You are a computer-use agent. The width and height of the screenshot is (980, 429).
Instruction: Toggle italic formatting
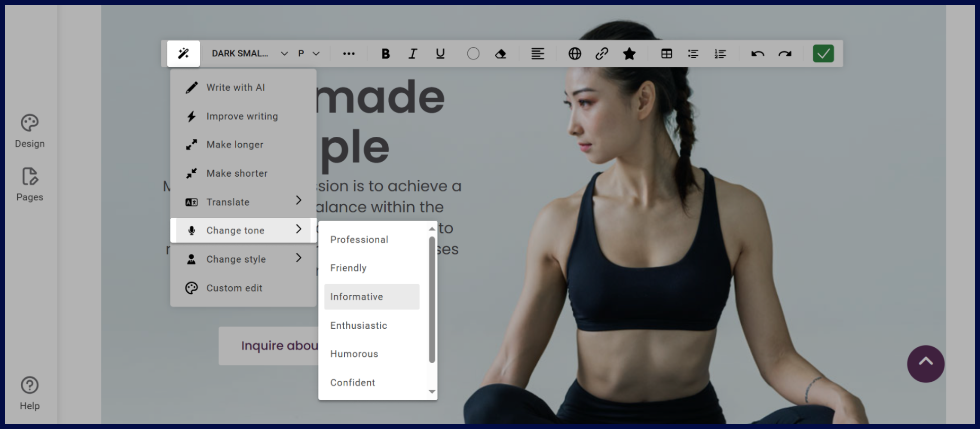(x=413, y=53)
